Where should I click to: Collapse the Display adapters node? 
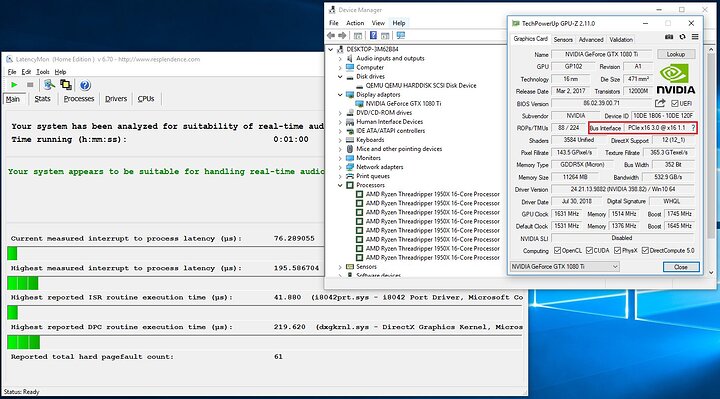click(340, 95)
